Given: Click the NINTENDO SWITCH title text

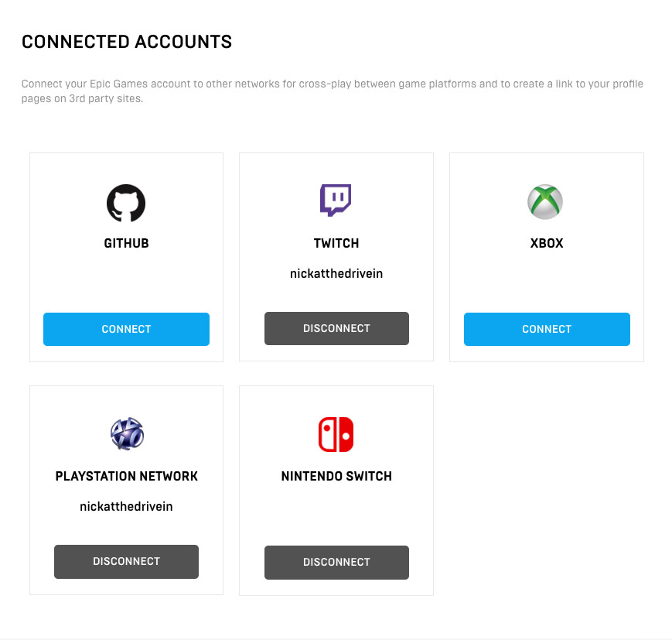Looking at the screenshot, I should [x=336, y=476].
